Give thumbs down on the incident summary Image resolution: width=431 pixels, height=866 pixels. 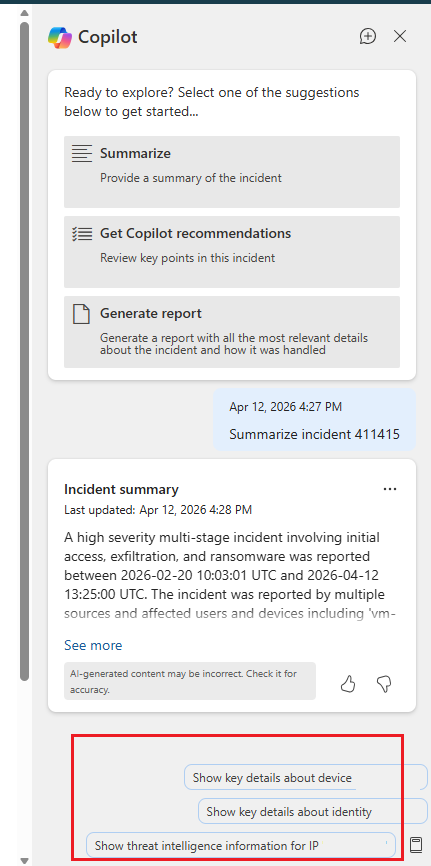point(384,685)
